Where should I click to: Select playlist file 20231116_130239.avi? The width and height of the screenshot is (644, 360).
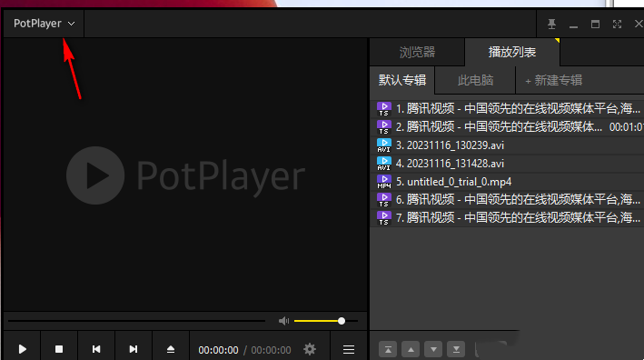click(x=507, y=145)
